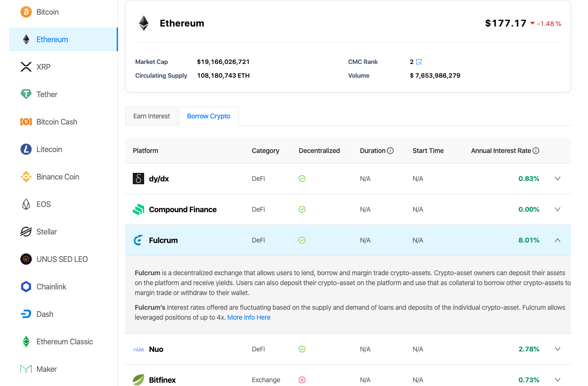
Task: Click the Nuo platform name
Action: [156, 349]
